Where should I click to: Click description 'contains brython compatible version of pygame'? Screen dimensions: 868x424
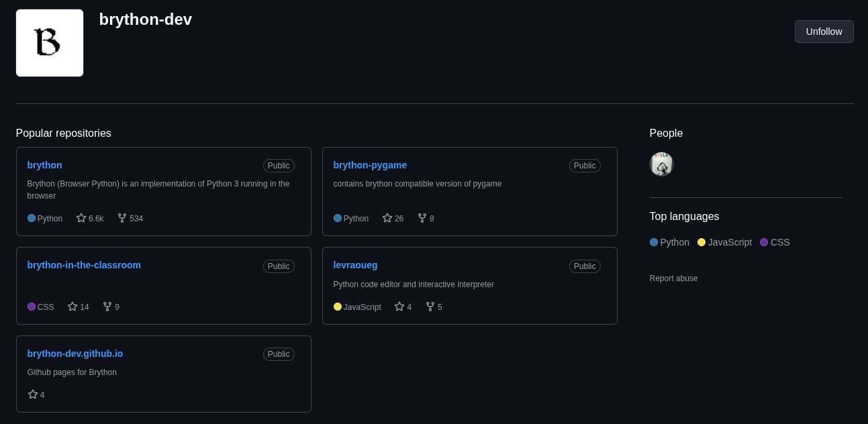(418, 184)
